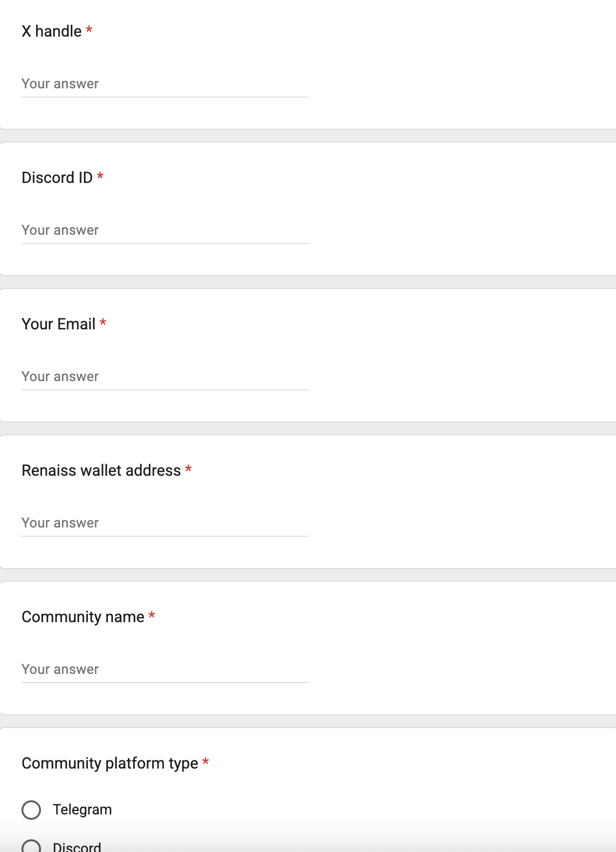Choose the Discord radio option circle
The width and height of the screenshot is (616, 852).
tap(31, 847)
